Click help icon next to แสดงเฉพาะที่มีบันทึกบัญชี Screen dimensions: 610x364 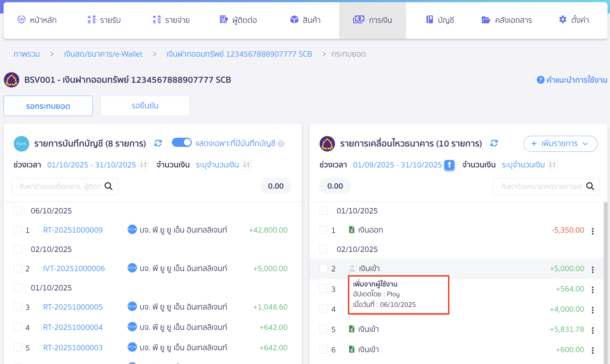281,144
